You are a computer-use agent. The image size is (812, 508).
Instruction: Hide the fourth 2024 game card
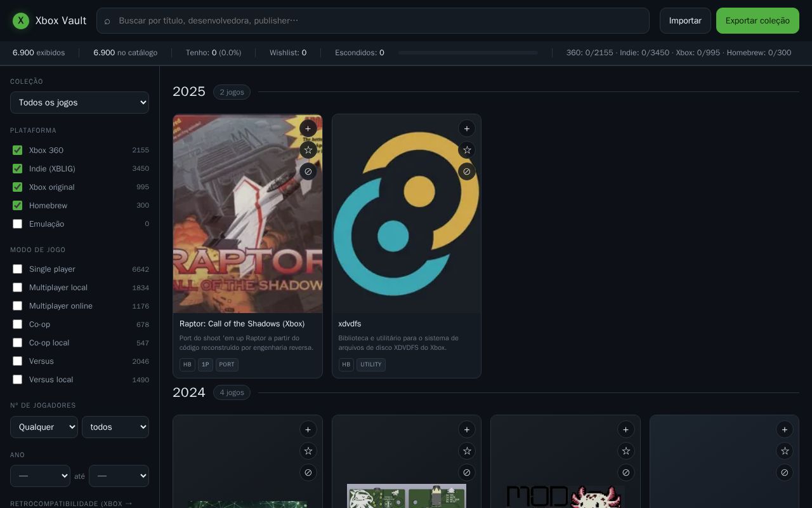click(x=785, y=473)
